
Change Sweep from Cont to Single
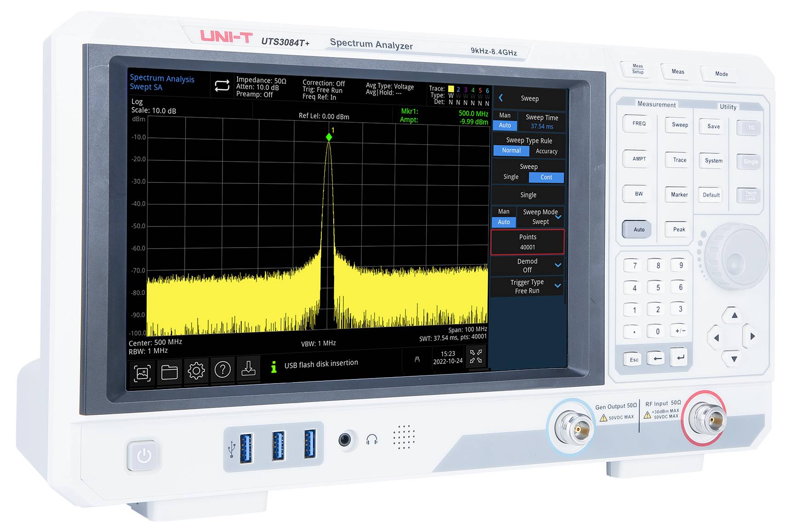click(510, 177)
